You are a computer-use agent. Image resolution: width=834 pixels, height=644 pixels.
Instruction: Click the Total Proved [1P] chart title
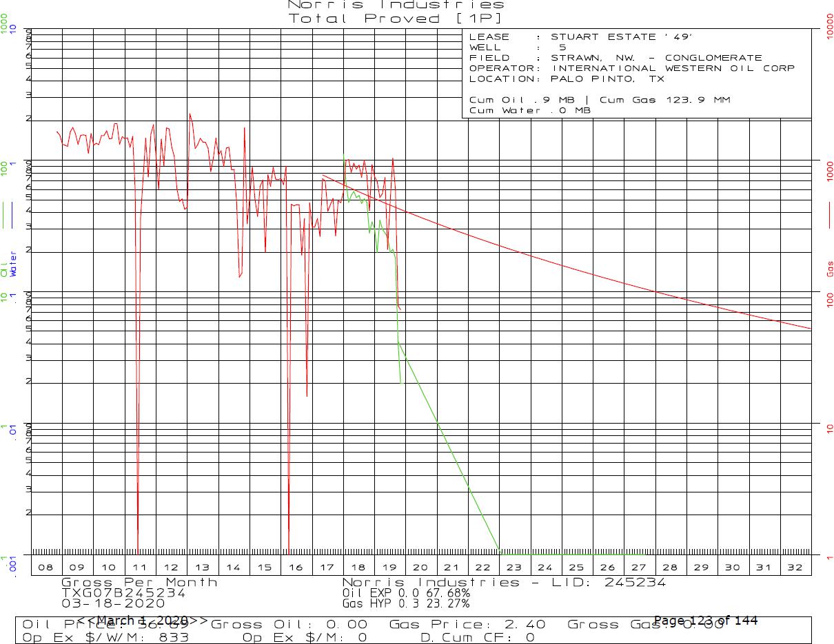tap(396, 19)
